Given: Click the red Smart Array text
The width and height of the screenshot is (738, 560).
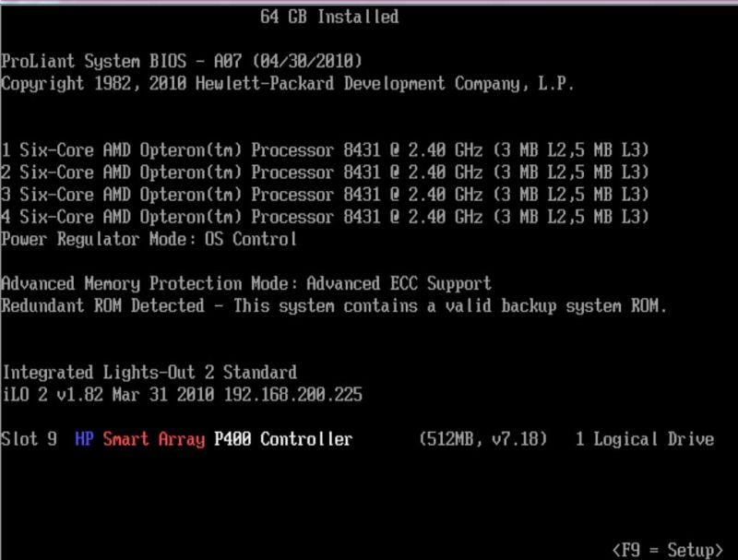Looking at the screenshot, I should tap(154, 439).
